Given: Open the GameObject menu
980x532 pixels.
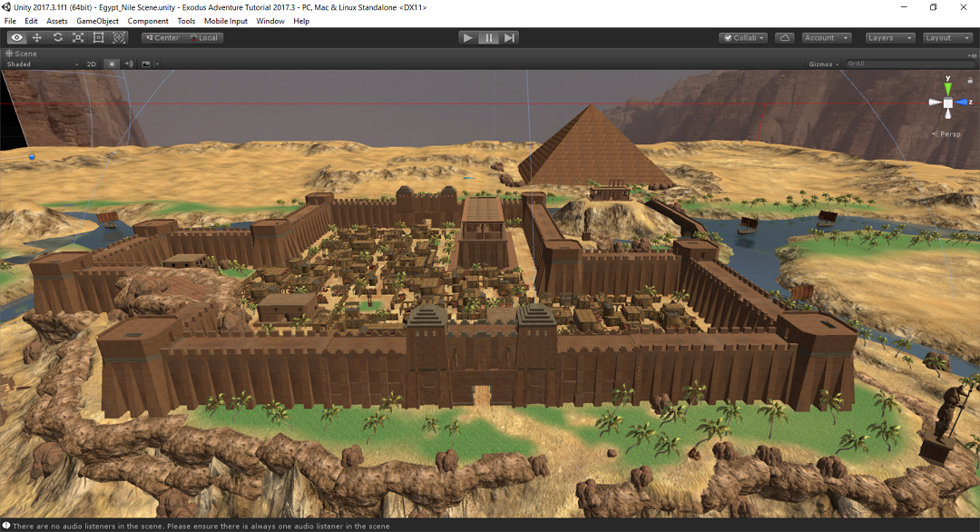Looking at the screenshot, I should pyautogui.click(x=97, y=21).
